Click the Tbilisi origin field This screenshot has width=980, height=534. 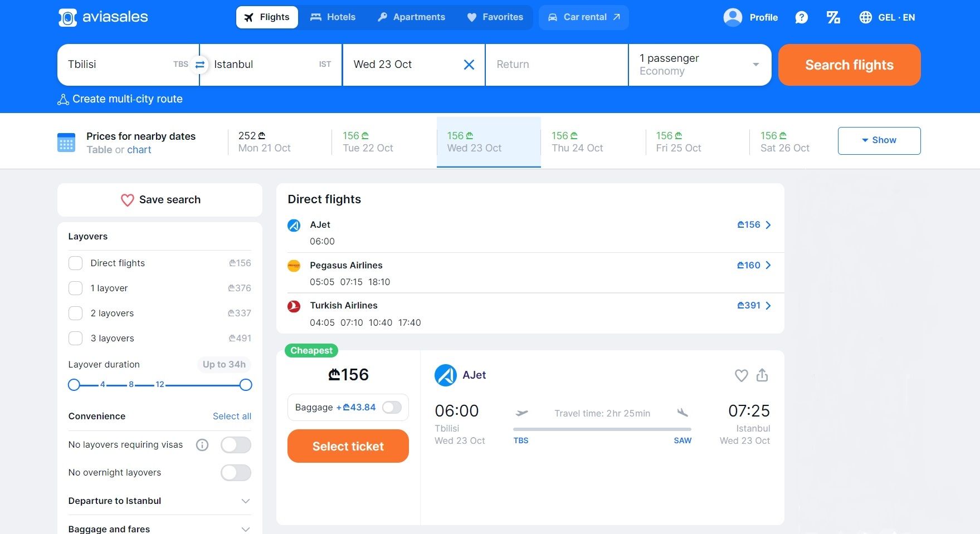(128, 65)
